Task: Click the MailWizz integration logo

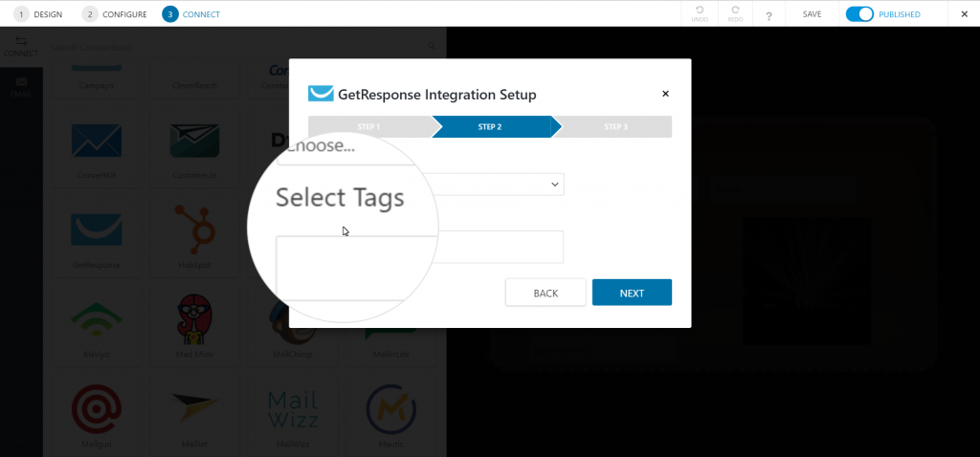Action: coord(293,409)
